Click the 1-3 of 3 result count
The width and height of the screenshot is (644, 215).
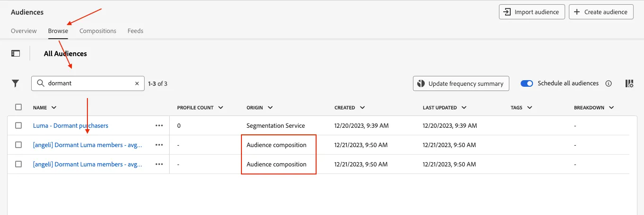[x=158, y=83]
